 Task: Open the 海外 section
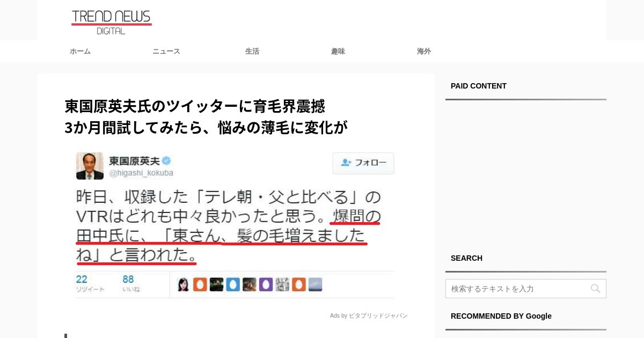pos(424,52)
